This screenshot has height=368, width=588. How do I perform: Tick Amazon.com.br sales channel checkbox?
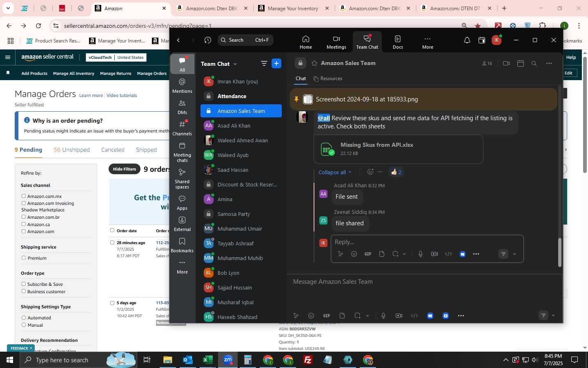[24, 217]
